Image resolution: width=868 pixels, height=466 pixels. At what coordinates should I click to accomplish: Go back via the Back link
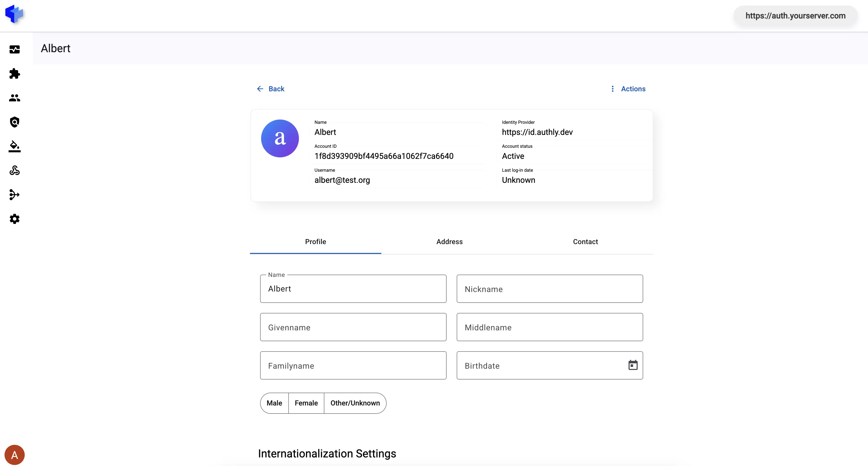coord(271,89)
